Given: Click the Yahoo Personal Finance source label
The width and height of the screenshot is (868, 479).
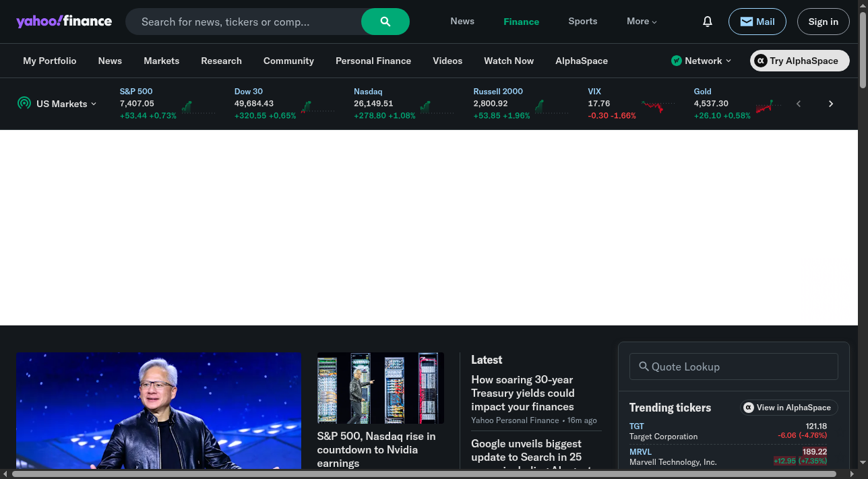Looking at the screenshot, I should pyautogui.click(x=515, y=420).
